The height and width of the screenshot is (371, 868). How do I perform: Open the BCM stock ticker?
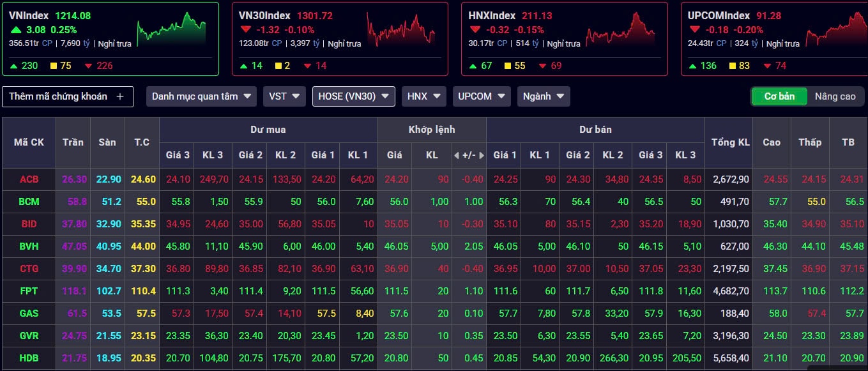[29, 202]
